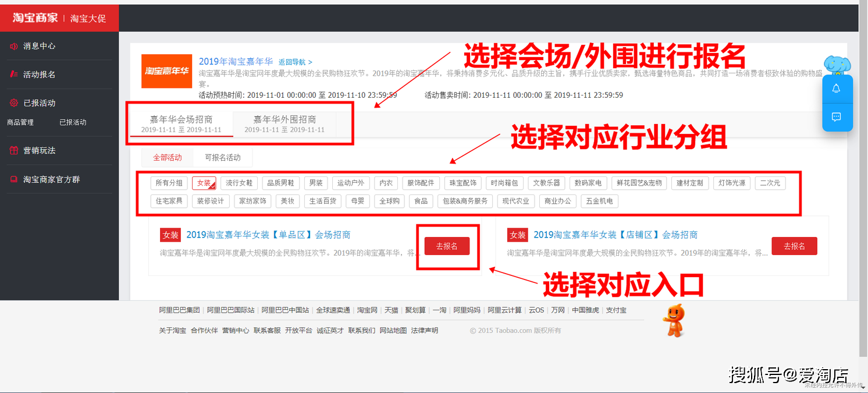Image resolution: width=868 pixels, height=393 pixels.
Task: Choose 建材定制 category
Action: [690, 183]
